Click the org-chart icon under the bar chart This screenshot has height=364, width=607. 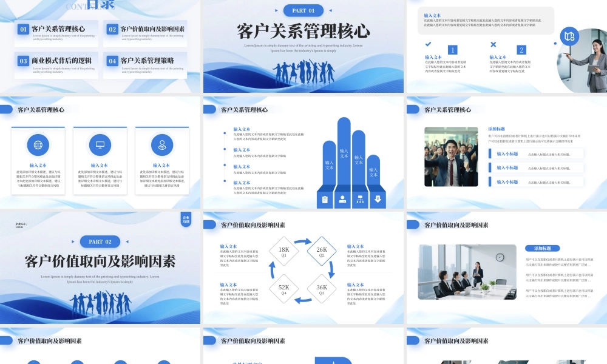pos(360,199)
